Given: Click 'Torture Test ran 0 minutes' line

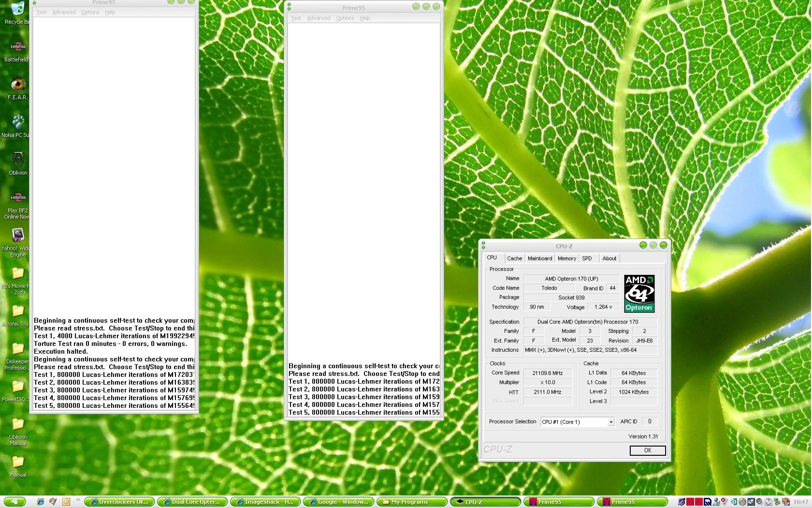Looking at the screenshot, I should coord(110,344).
